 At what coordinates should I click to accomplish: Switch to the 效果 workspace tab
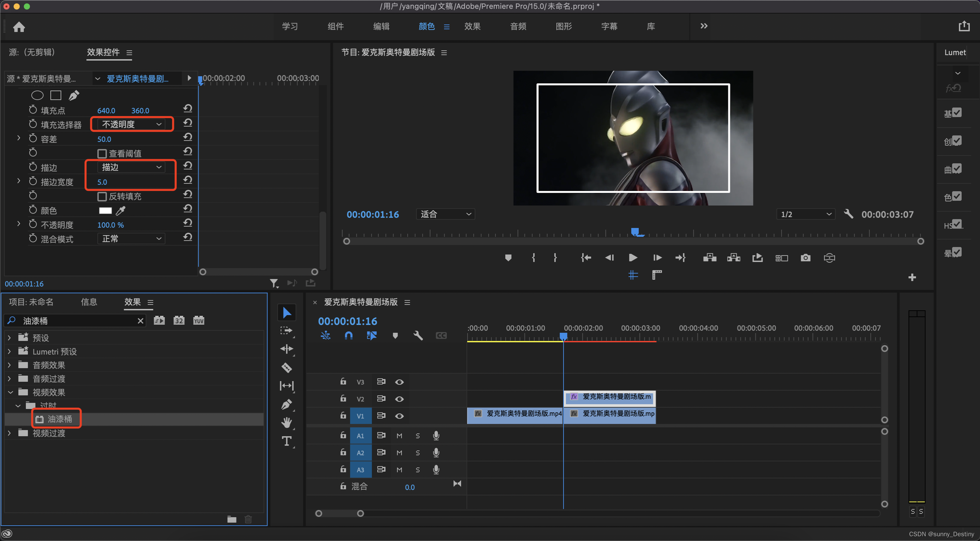[x=472, y=26]
